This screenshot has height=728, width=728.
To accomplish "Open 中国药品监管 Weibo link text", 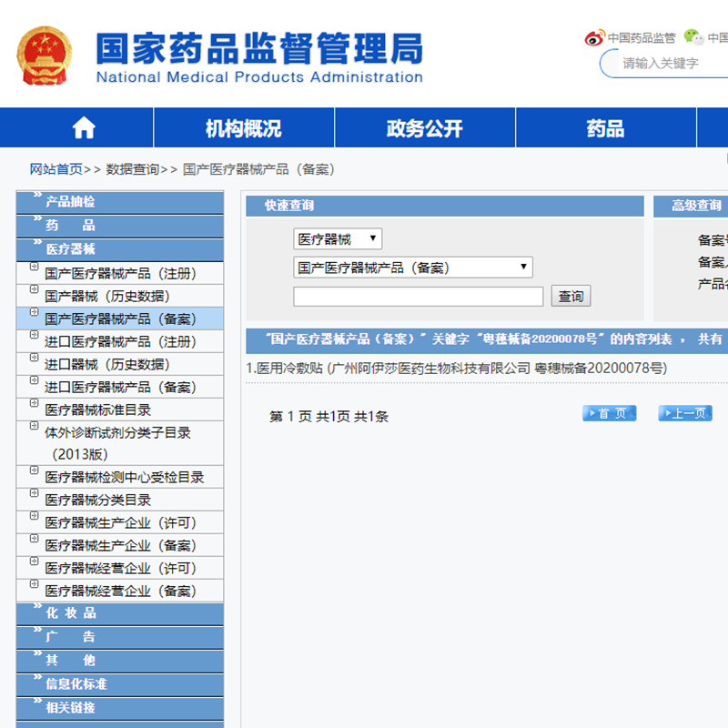I will [x=642, y=38].
